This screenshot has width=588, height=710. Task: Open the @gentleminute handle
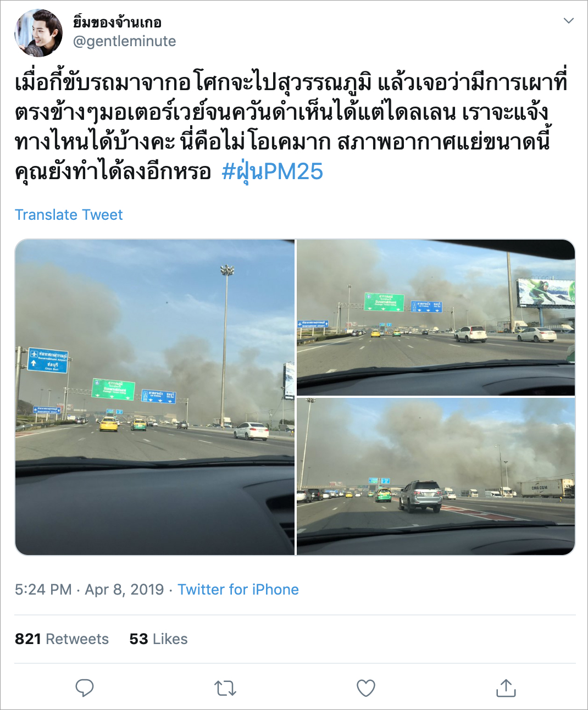(x=125, y=41)
